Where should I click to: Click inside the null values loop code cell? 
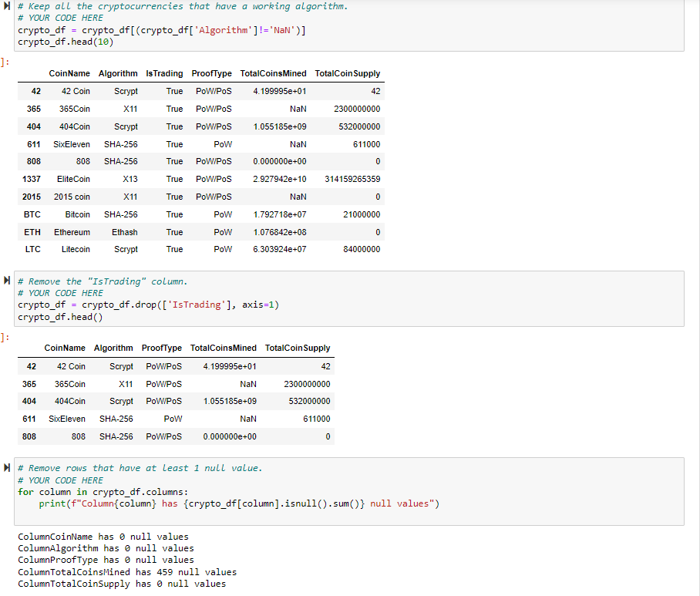[348, 491]
